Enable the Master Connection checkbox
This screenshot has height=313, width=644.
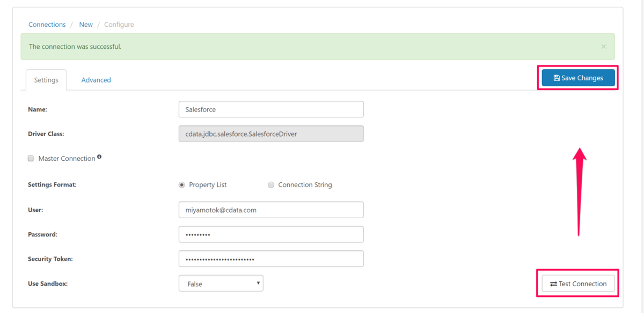click(x=31, y=159)
